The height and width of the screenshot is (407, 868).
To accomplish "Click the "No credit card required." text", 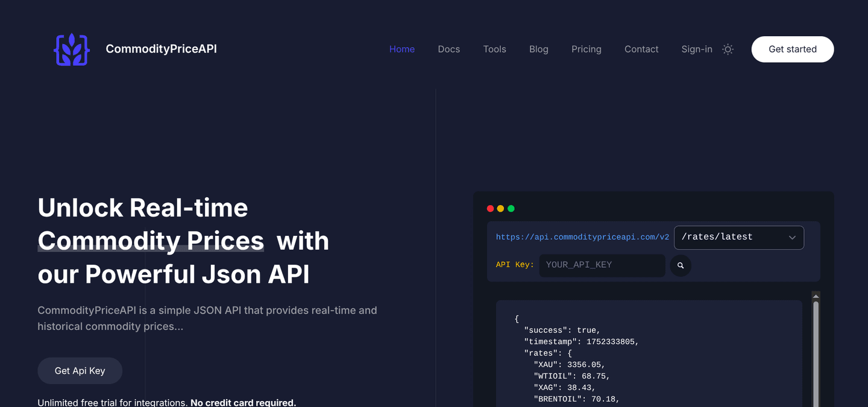I will (x=243, y=403).
